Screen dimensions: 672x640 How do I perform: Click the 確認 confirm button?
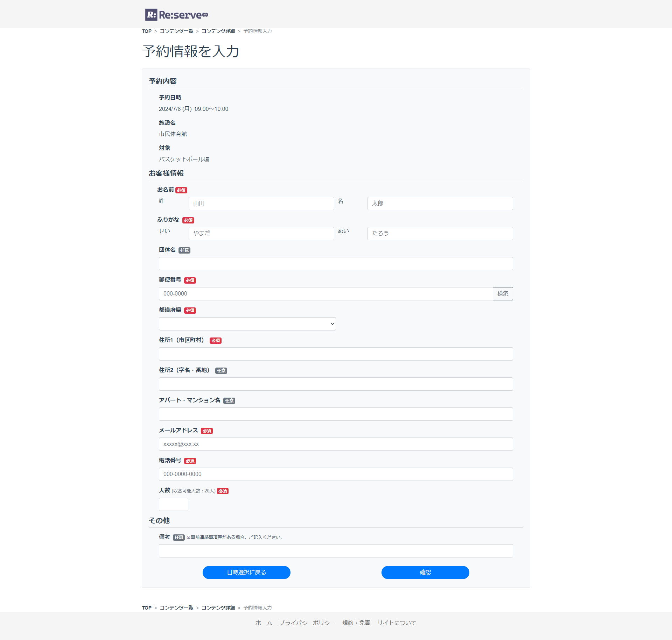click(425, 573)
